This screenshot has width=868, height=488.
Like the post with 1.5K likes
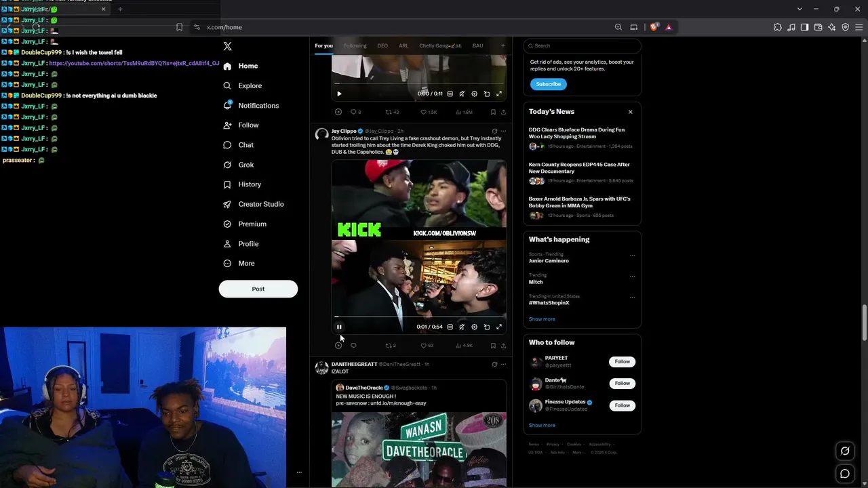click(429, 112)
